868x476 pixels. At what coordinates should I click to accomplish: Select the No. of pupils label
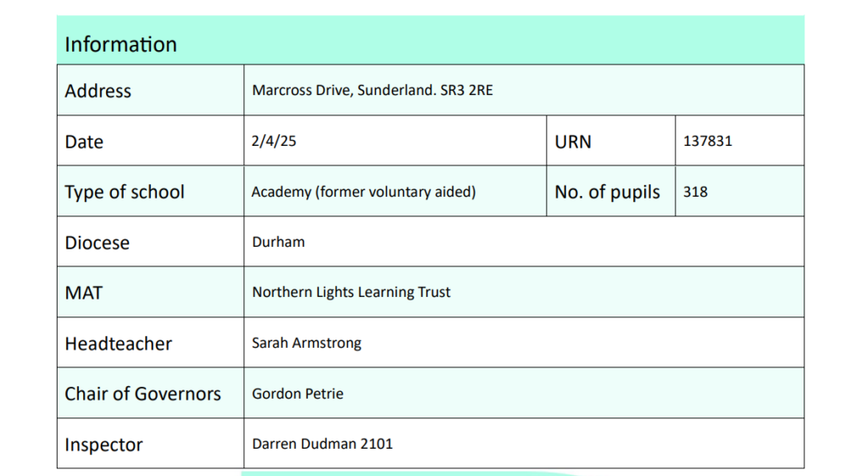(x=607, y=192)
